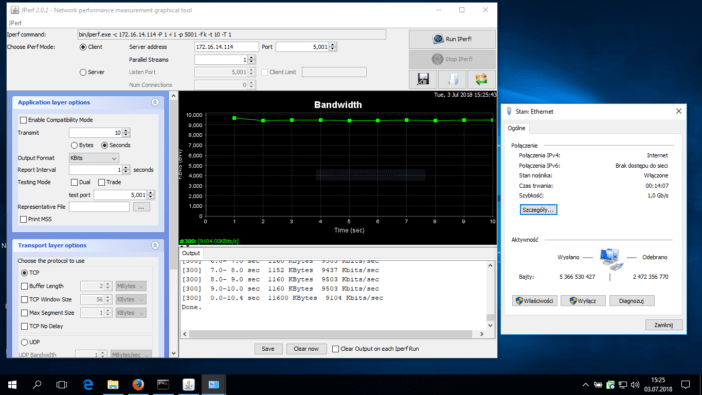Click the Iperf command text field
This screenshot has height=395, width=702.
pyautogui.click(x=231, y=34)
